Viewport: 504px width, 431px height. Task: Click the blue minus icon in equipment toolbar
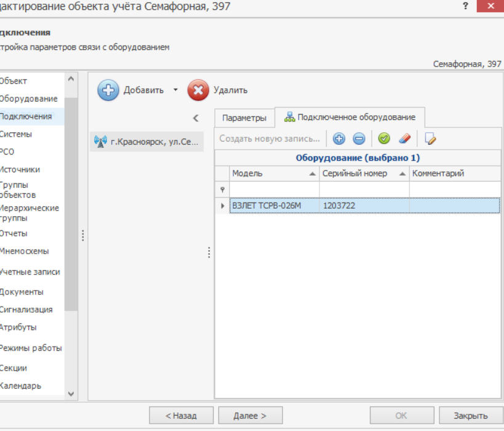359,139
